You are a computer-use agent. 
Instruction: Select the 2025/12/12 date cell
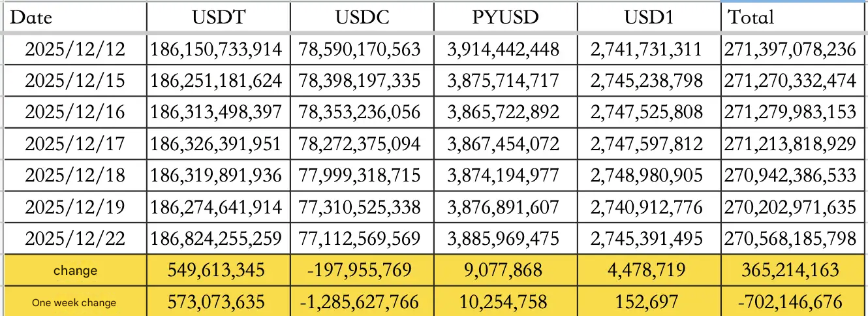click(x=74, y=49)
